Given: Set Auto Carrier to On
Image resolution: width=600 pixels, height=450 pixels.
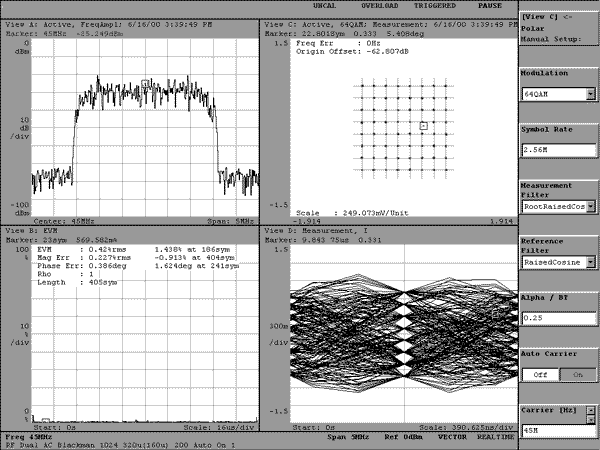Looking at the screenshot, I should click(578, 375).
